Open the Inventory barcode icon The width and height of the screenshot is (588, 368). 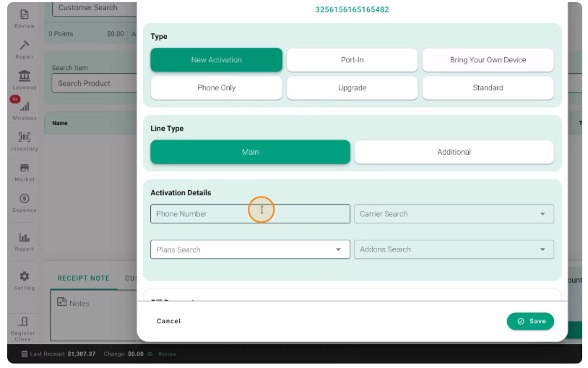(x=25, y=137)
